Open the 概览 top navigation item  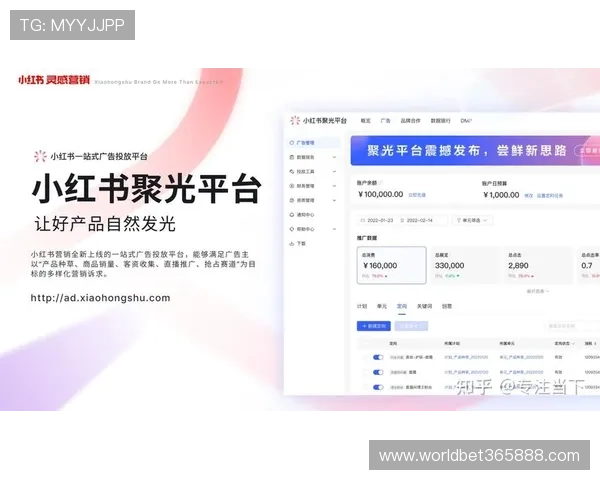(x=365, y=121)
